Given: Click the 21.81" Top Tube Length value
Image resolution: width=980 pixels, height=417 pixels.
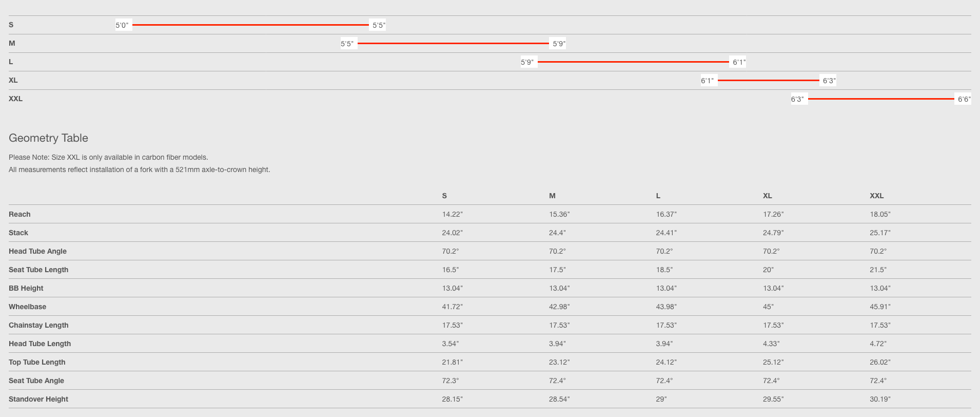Looking at the screenshot, I should (x=452, y=362).
